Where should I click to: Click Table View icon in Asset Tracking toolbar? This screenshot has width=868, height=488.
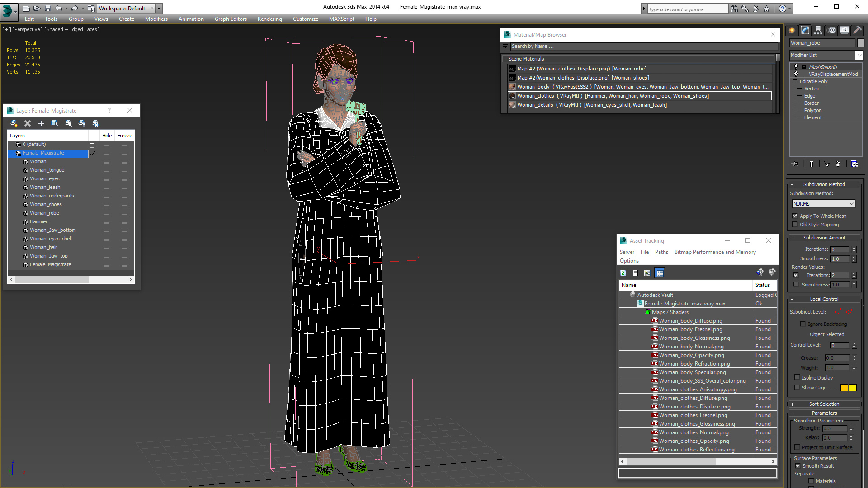[660, 273]
